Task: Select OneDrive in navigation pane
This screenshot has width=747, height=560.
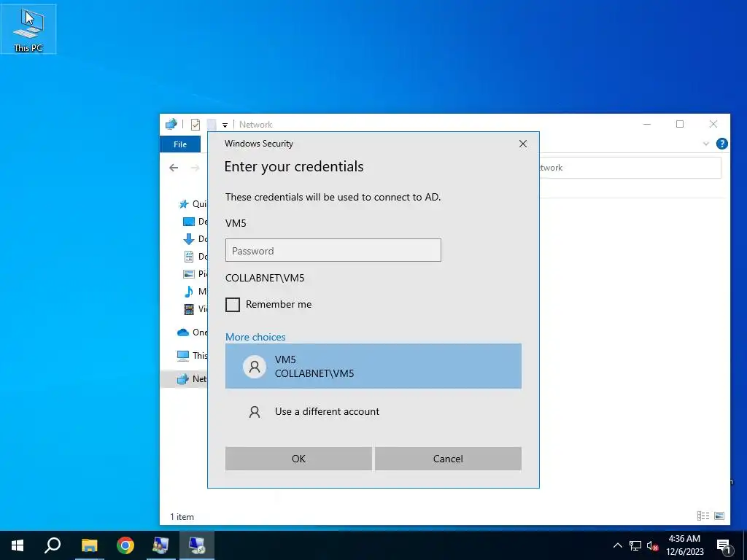Action: tap(192, 332)
